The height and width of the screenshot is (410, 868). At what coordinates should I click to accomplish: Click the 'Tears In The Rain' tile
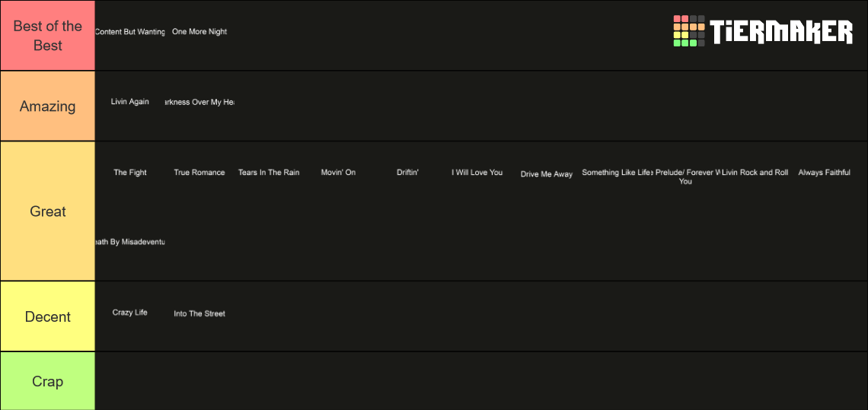(269, 173)
